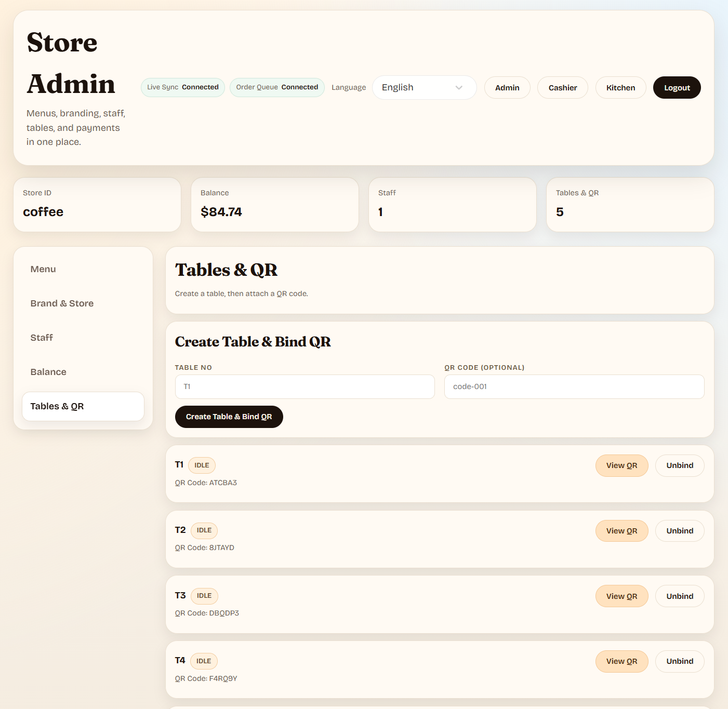Image resolution: width=728 pixels, height=709 pixels.
Task: Click the Live Sync Connected status badge
Action: [183, 87]
